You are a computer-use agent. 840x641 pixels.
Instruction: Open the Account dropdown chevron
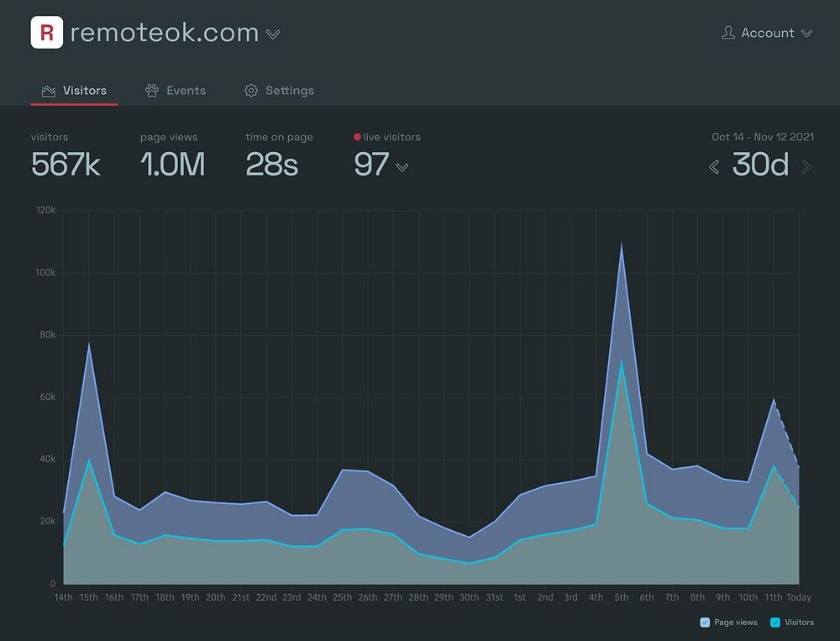(x=806, y=34)
